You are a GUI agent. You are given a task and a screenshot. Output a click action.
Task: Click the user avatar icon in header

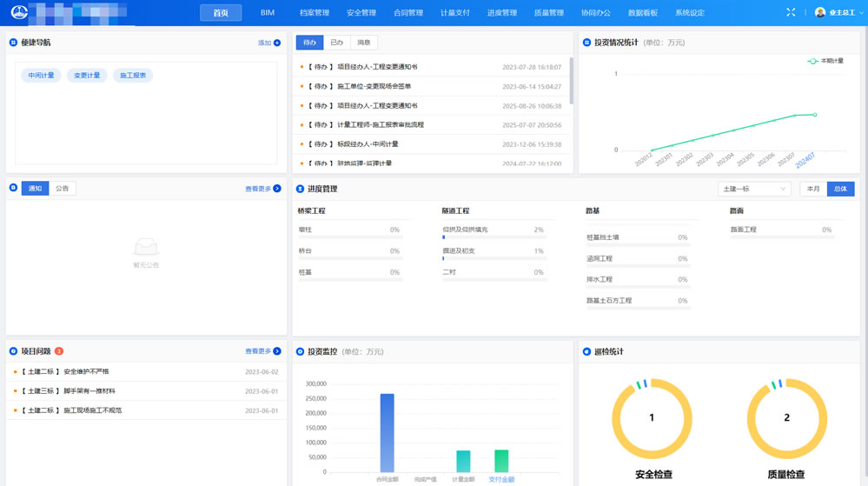coord(819,12)
